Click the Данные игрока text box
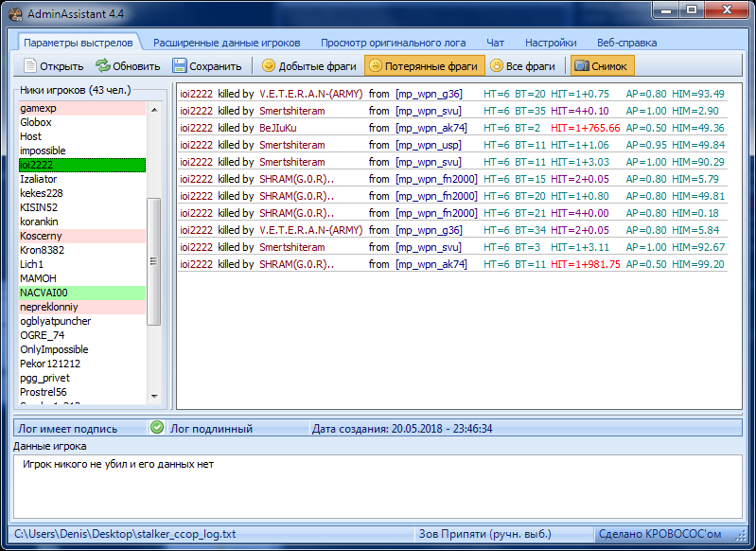 [378, 487]
